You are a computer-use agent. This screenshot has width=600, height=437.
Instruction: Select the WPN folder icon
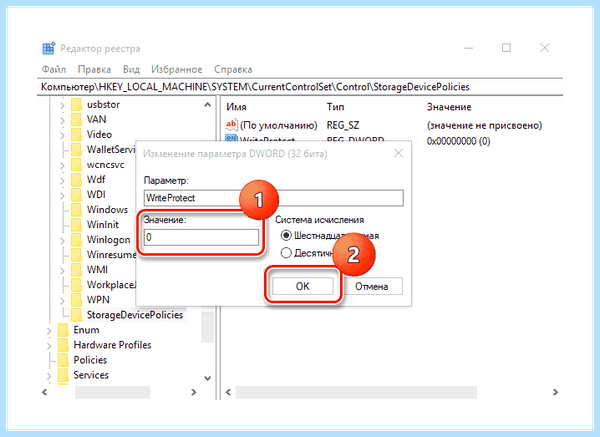point(77,300)
